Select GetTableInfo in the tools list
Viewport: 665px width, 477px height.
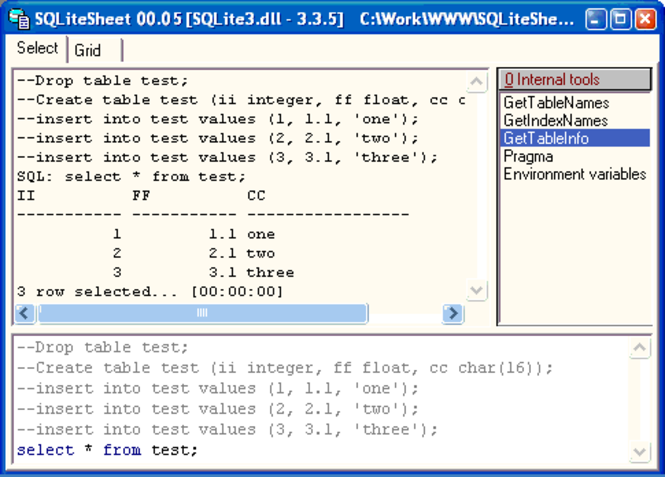pos(575,138)
